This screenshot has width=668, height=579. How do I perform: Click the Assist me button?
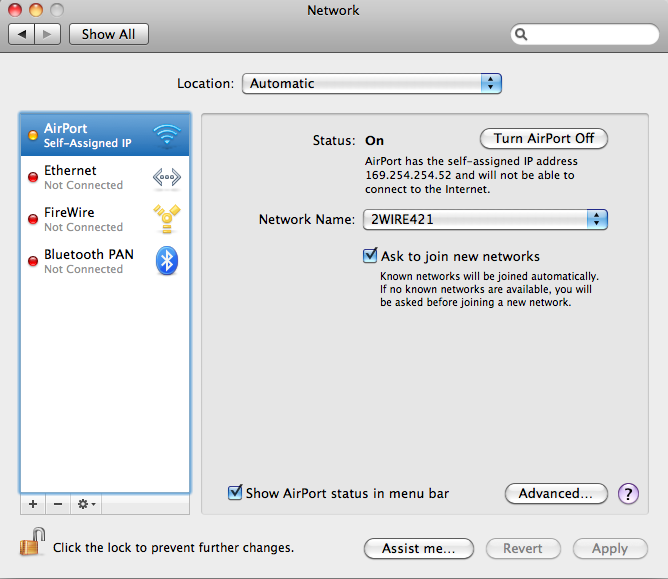[419, 548]
